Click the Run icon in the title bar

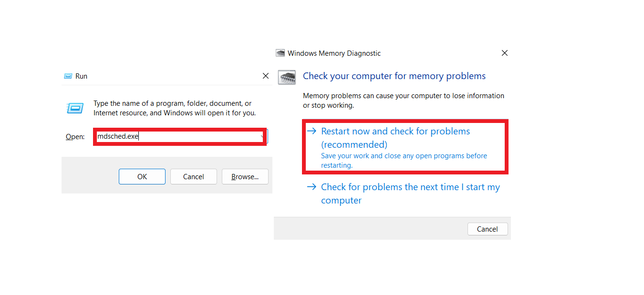[x=68, y=76]
